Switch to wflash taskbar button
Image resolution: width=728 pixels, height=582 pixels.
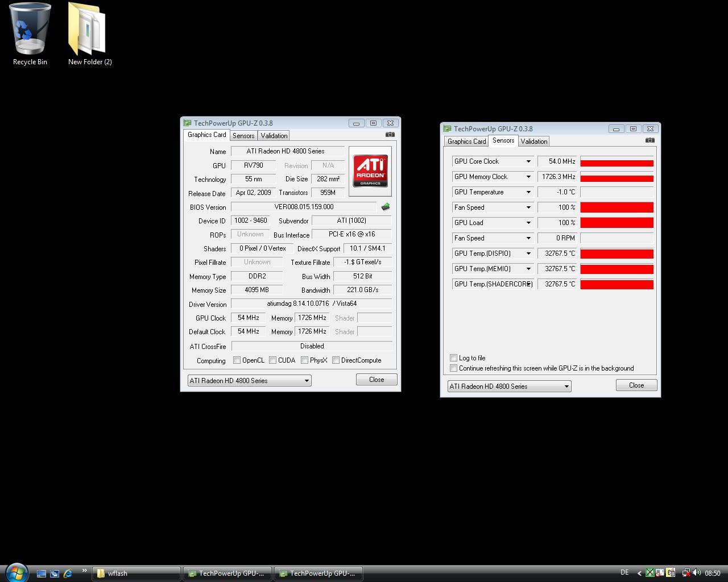pos(136,573)
